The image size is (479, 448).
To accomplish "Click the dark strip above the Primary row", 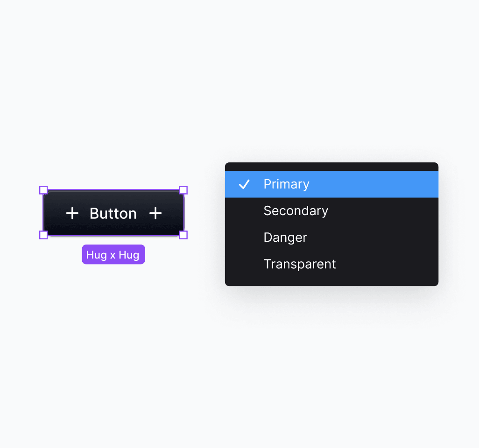I will 331,167.
